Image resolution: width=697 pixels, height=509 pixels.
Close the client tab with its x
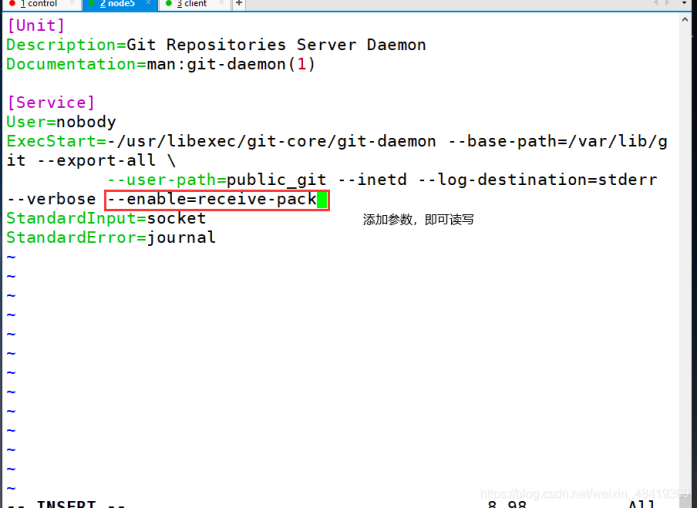click(x=222, y=3)
